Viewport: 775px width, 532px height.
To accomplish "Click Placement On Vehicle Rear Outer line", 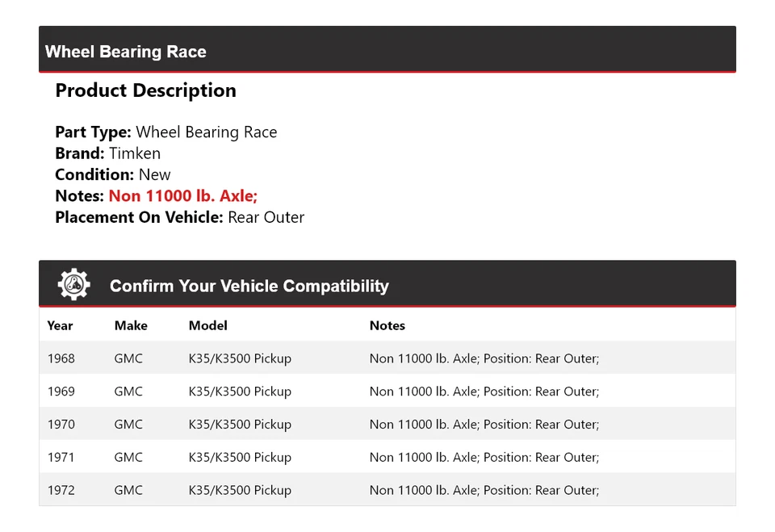I will [179, 217].
